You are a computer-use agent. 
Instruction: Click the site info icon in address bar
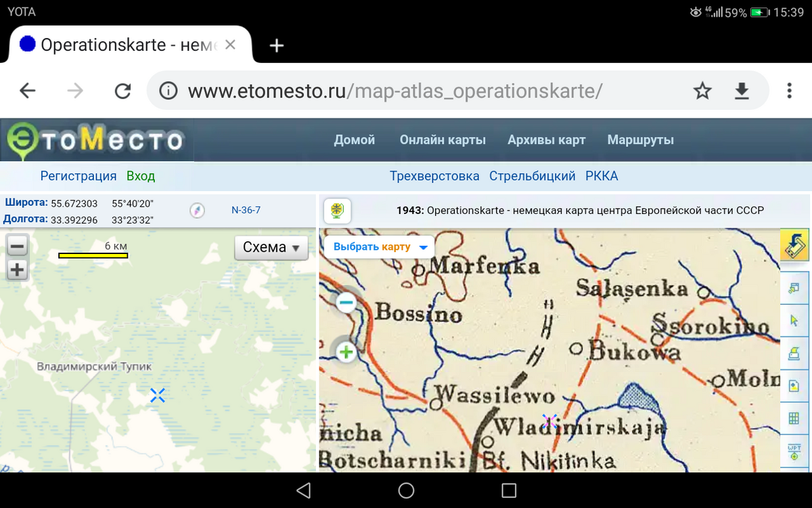pos(168,91)
